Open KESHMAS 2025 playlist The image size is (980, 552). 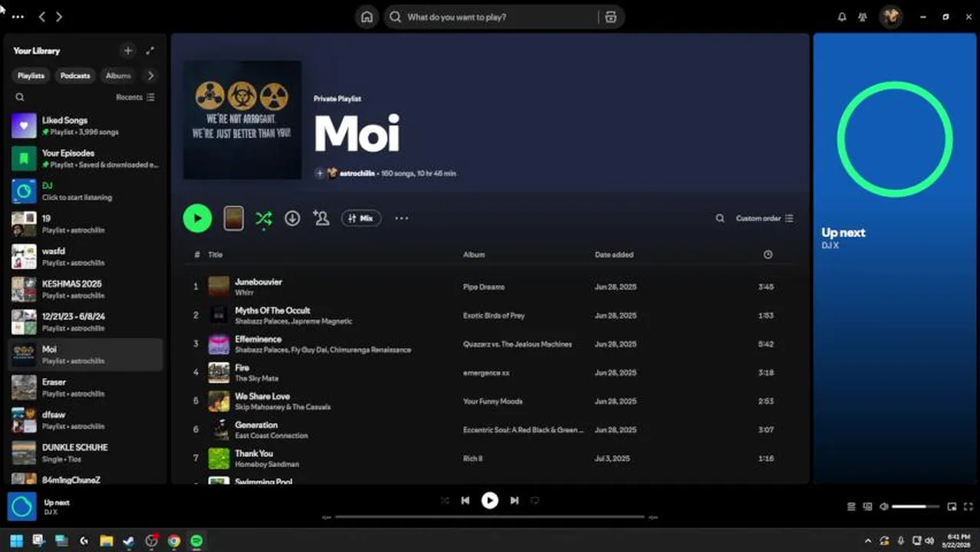tap(85, 289)
